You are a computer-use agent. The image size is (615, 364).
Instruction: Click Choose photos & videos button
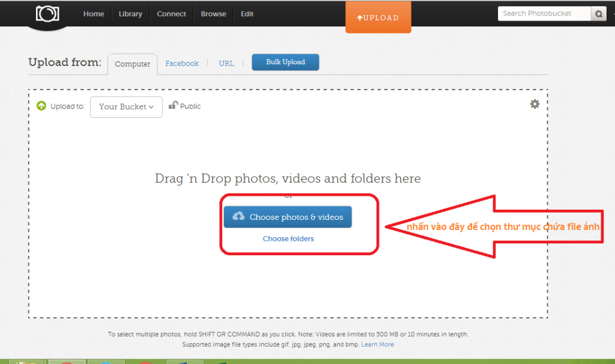pyautogui.click(x=288, y=217)
